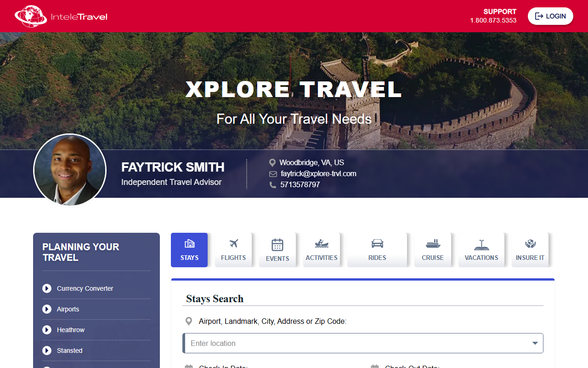Click the location pin beside Woodbridge
The width and height of the screenshot is (588, 368).
click(272, 163)
